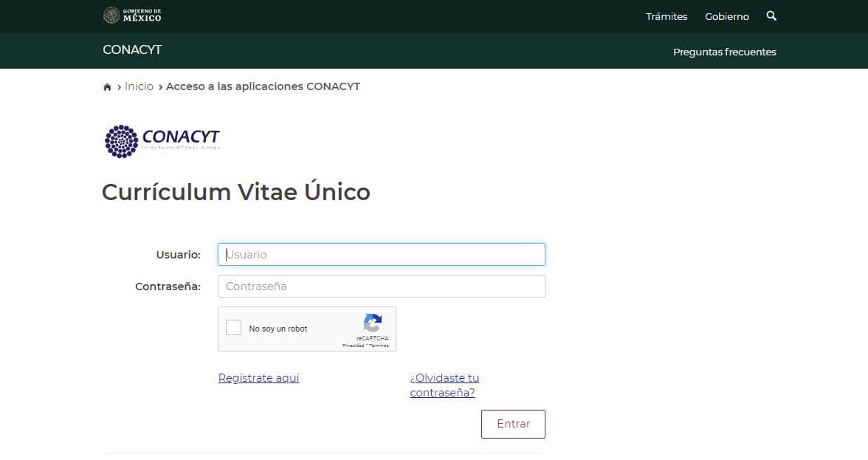
Task: Open the Trámites menu
Action: pyautogui.click(x=666, y=16)
